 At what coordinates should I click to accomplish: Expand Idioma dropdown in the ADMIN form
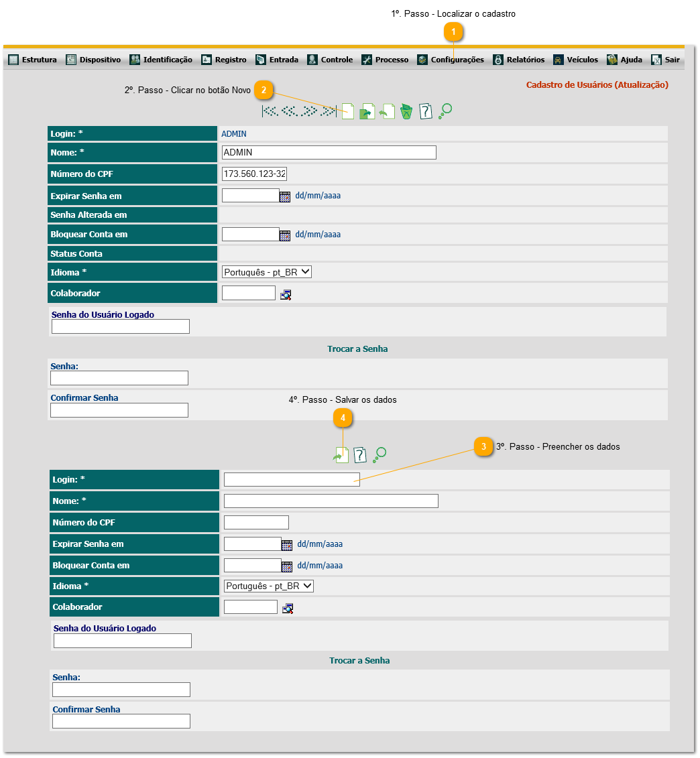point(267,272)
